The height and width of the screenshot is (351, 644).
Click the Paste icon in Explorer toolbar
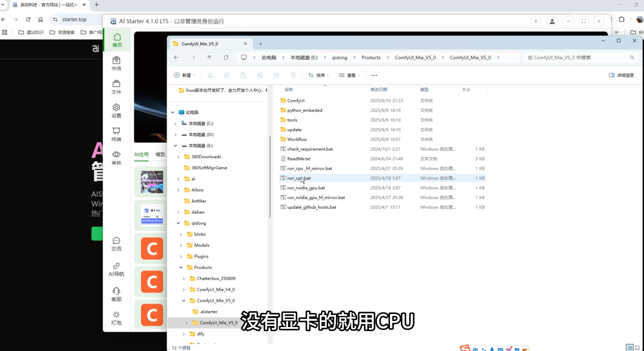(243, 75)
